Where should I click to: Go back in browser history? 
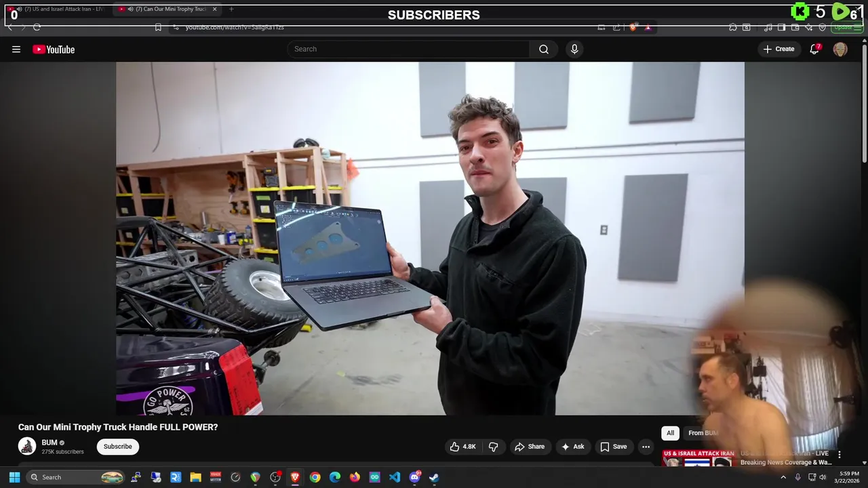tap(9, 27)
